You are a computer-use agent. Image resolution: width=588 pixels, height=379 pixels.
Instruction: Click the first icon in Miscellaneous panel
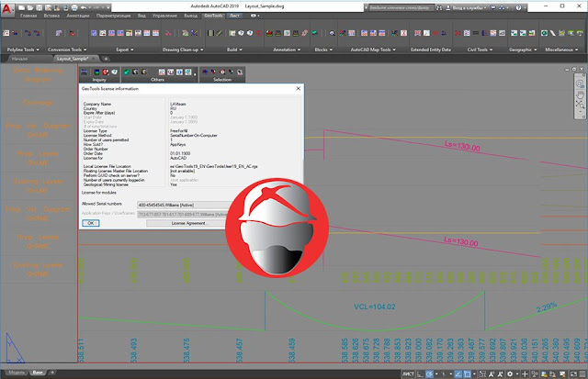point(544,33)
